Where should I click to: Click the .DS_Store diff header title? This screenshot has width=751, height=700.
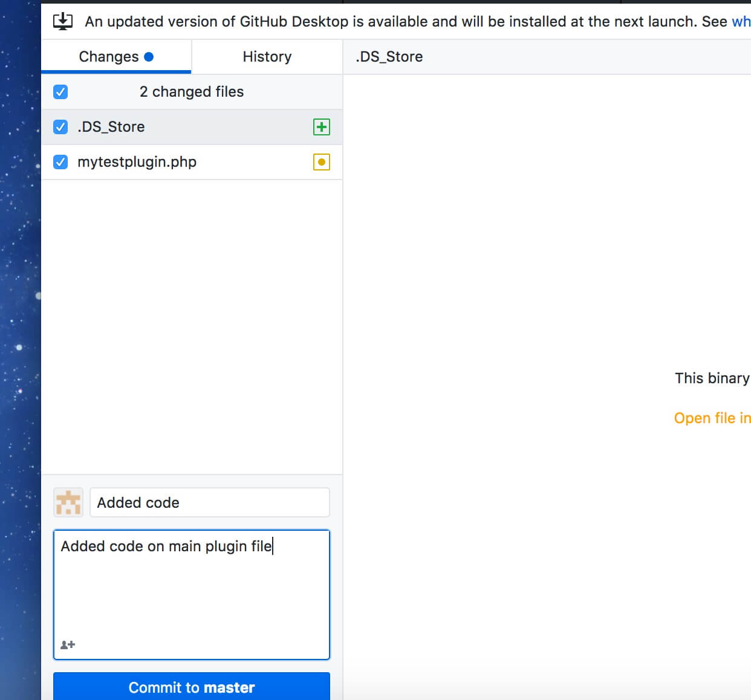tap(389, 57)
